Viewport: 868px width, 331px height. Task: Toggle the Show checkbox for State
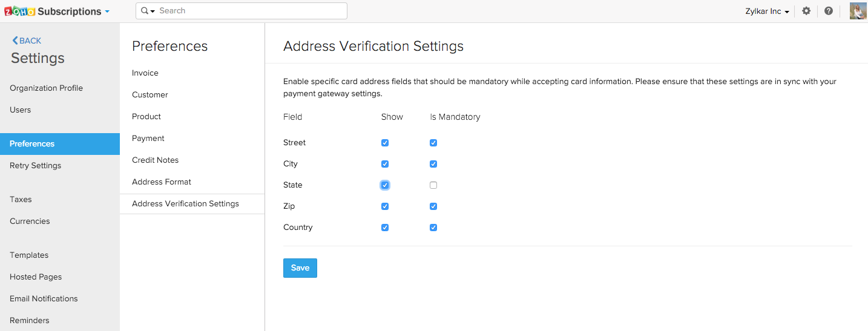pyautogui.click(x=385, y=185)
